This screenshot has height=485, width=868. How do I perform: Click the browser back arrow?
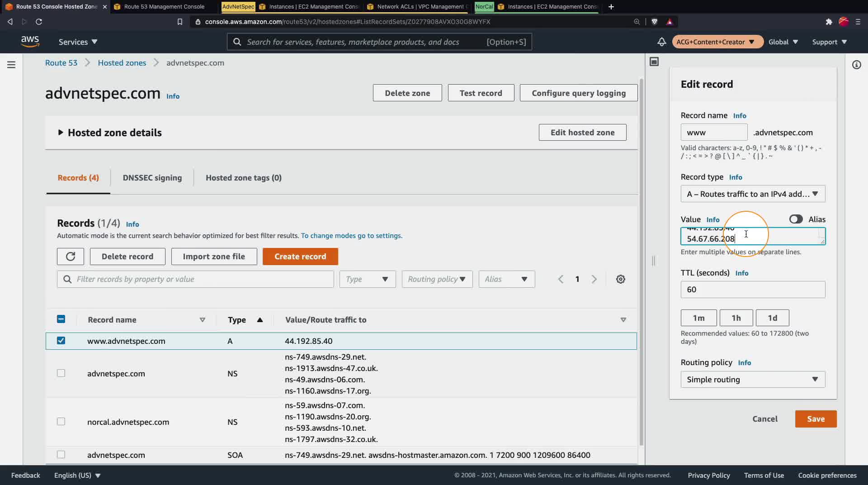coord(10,22)
